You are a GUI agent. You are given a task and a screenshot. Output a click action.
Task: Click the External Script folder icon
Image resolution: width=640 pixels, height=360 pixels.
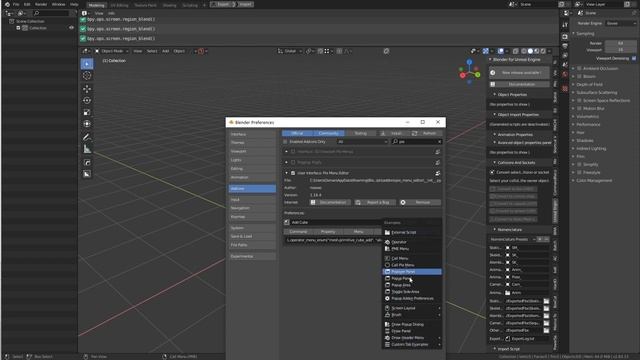(387, 232)
